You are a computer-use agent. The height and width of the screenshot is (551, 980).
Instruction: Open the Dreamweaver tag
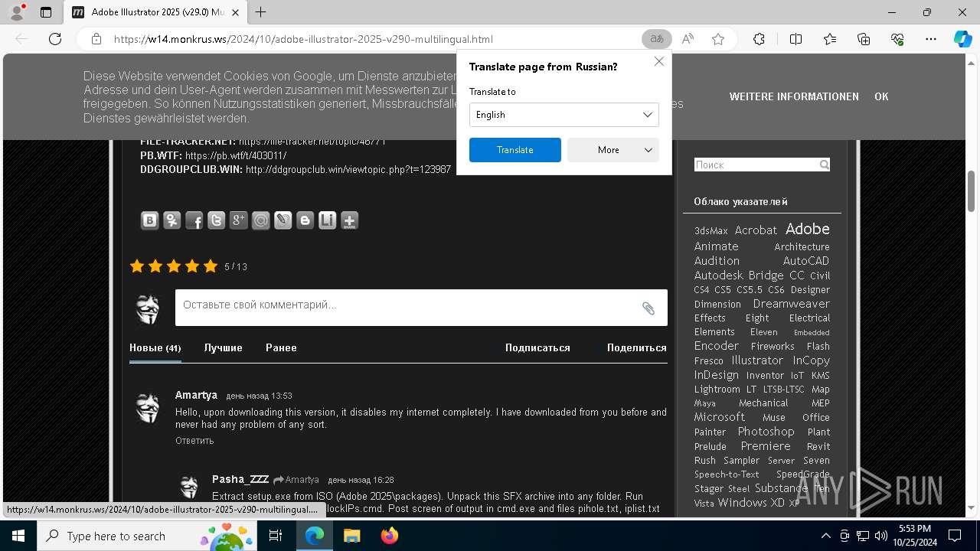[791, 304]
